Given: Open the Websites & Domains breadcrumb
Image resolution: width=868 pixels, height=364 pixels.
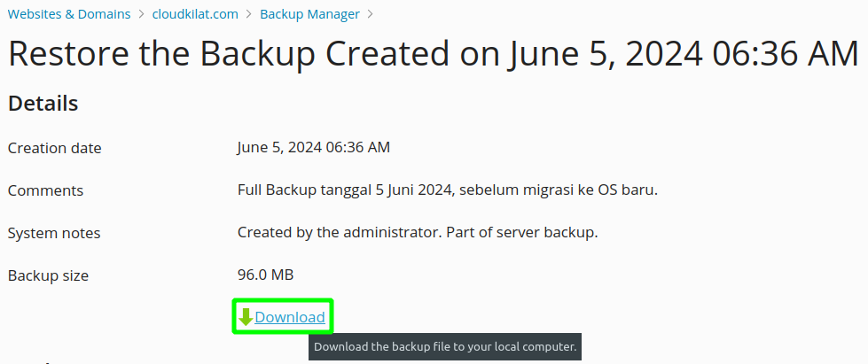Looking at the screenshot, I should [x=69, y=14].
